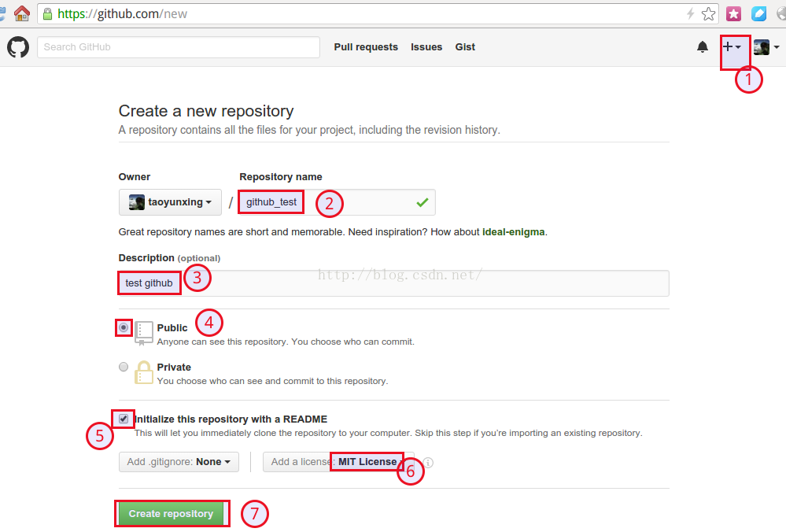Viewport: 786px width, 532px height.
Task: Click the green checkmark beside repository name
Action: [422, 202]
